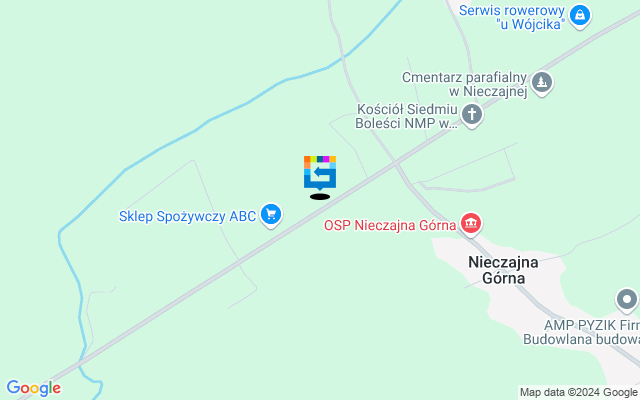Click the Nieczajna Górna village name
640x400 pixels.
pos(503,270)
